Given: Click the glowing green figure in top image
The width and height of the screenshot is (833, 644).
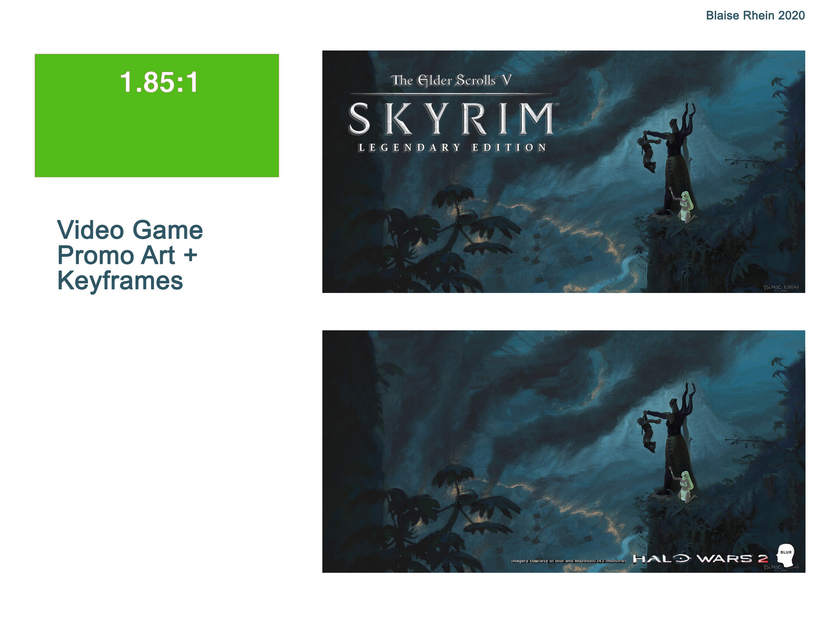Looking at the screenshot, I should coord(685,207).
